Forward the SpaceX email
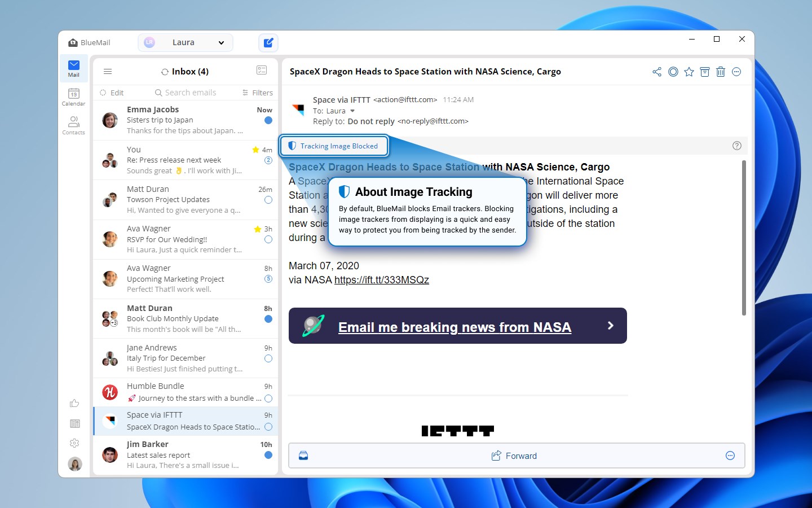Viewport: 812px width, 508px height. click(x=514, y=456)
